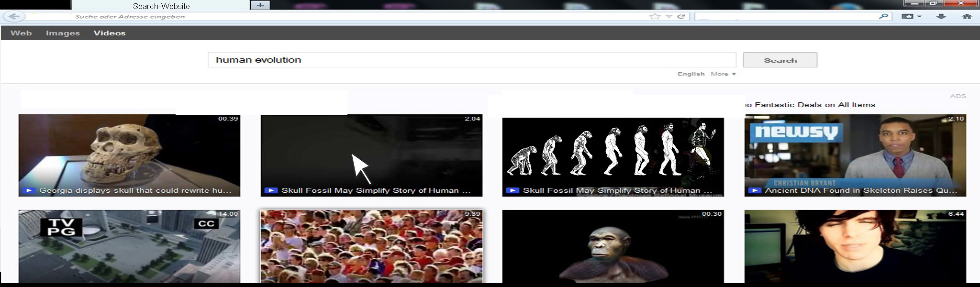The width and height of the screenshot is (980, 287).
Task: Open the TV PG city video thumbnail
Action: coord(129,246)
